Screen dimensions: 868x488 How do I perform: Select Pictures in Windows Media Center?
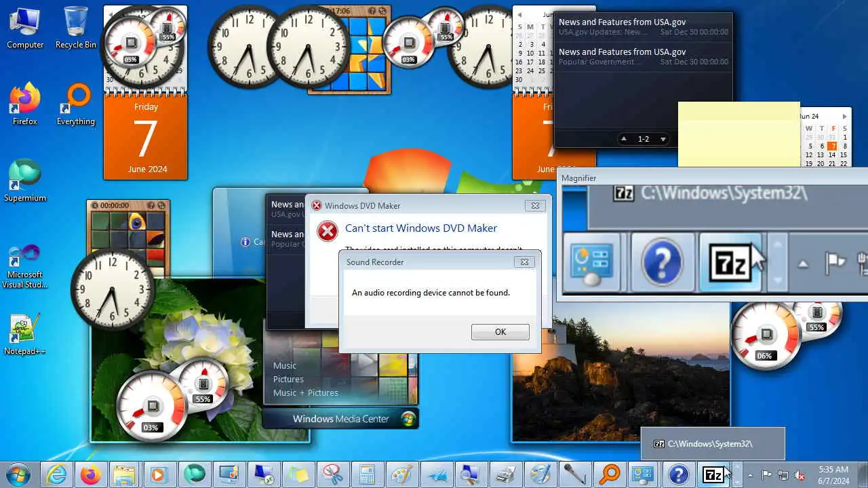click(x=288, y=379)
